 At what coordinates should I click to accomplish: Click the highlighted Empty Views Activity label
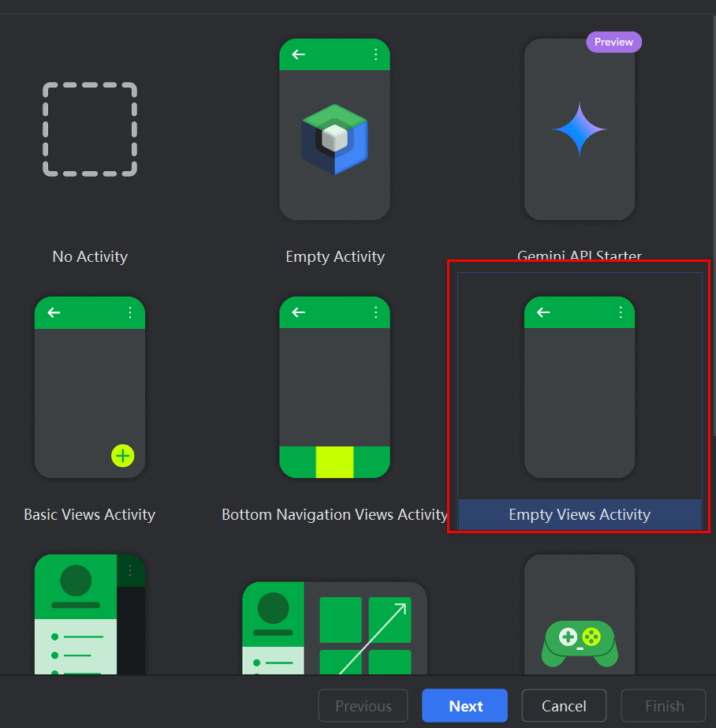pos(580,514)
